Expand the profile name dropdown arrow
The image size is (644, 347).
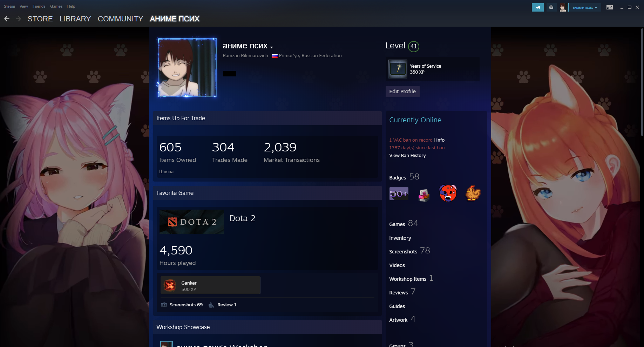point(271,47)
